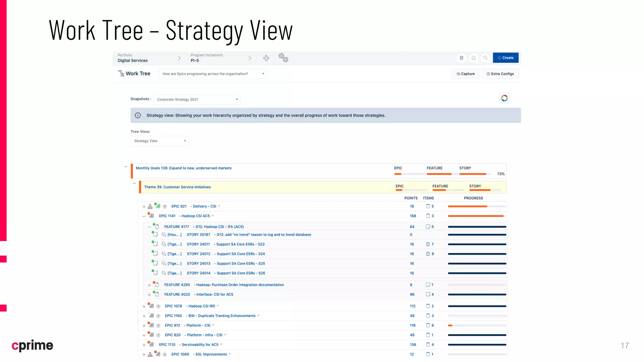Open Extra Configs
The width and height of the screenshot is (644, 362).
tap(500, 74)
